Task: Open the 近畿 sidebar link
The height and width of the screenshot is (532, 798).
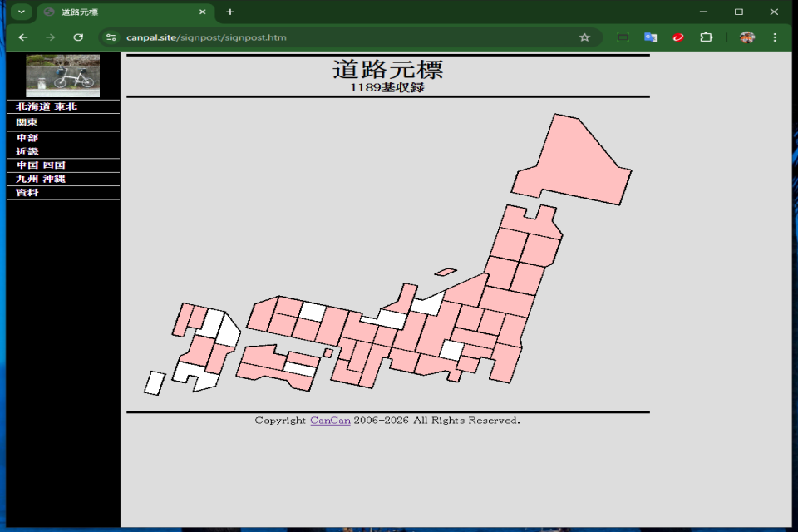Action: (x=27, y=151)
